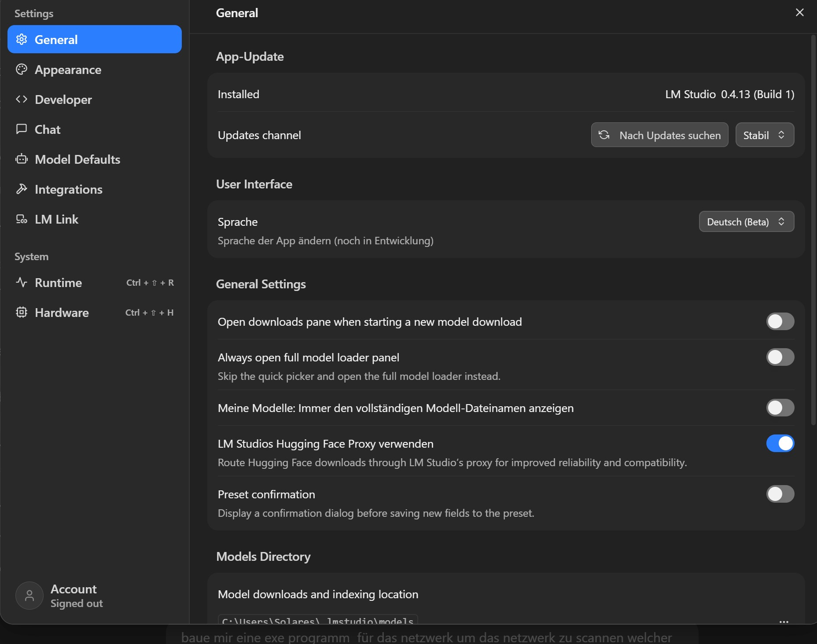Click the Hardware chip icon

[x=22, y=312]
